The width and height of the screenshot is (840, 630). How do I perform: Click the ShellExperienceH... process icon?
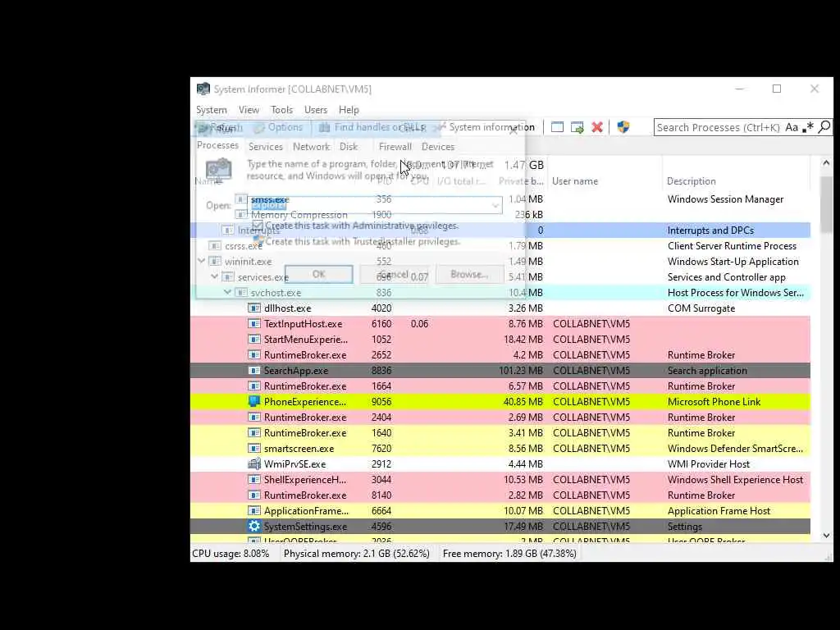(254, 479)
